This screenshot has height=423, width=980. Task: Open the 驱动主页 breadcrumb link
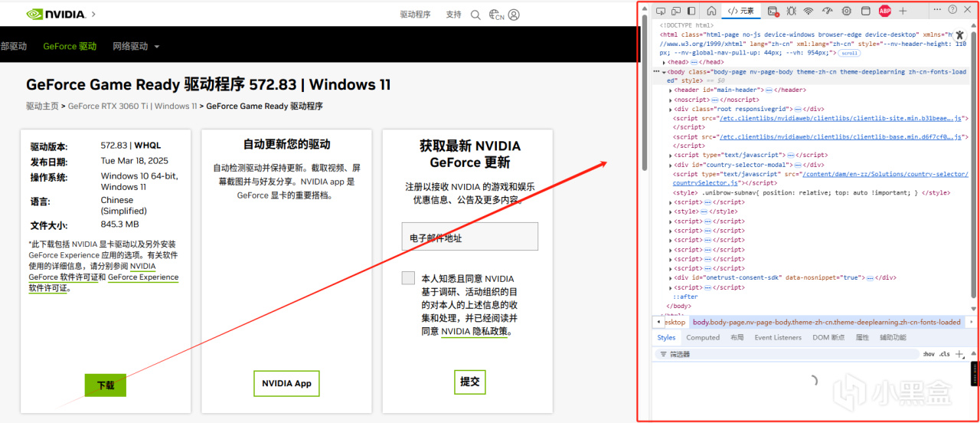coord(42,107)
